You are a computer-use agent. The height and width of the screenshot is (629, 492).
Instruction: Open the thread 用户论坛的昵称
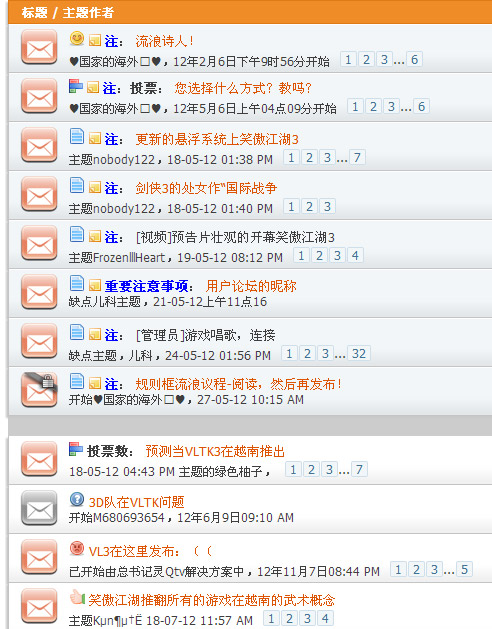251,286
